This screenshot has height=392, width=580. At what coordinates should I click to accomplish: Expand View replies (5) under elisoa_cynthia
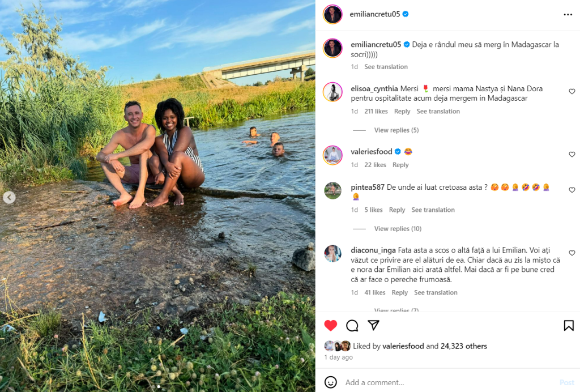[396, 130]
